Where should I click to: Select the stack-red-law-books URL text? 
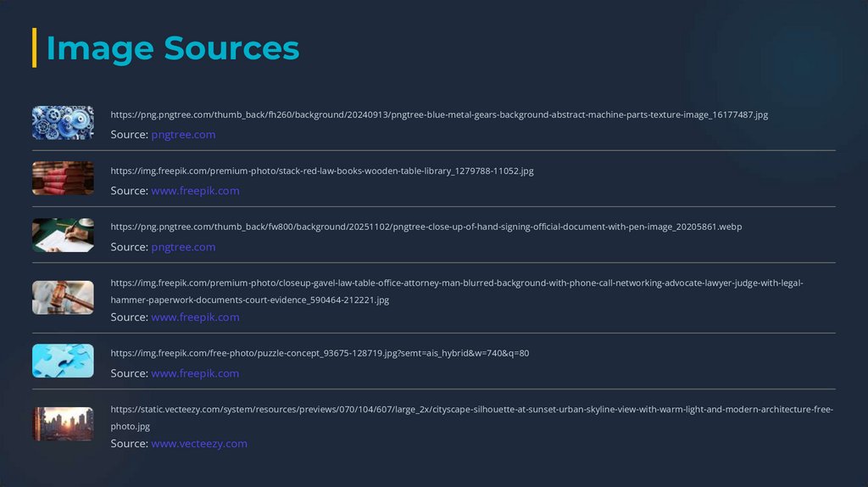coord(322,171)
